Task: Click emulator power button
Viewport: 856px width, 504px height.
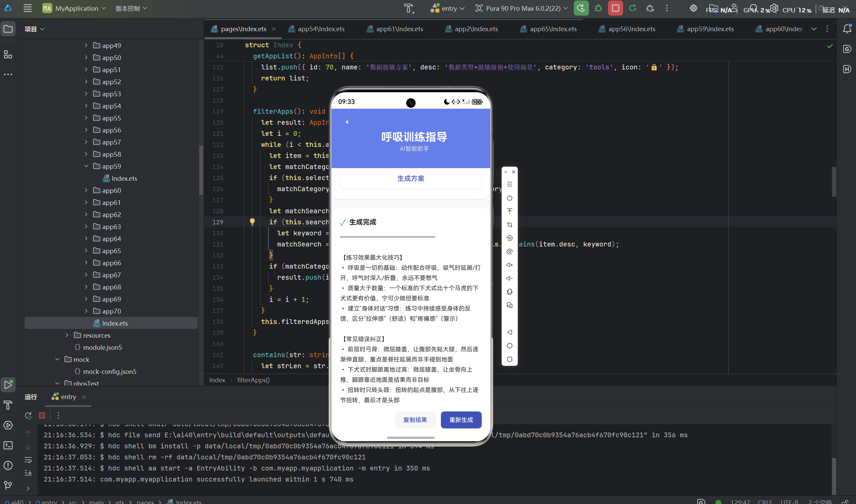Action: tap(509, 198)
